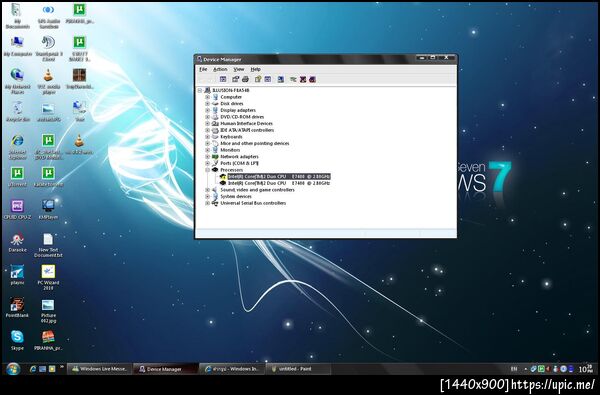Expand the Network adapters category

(207, 157)
